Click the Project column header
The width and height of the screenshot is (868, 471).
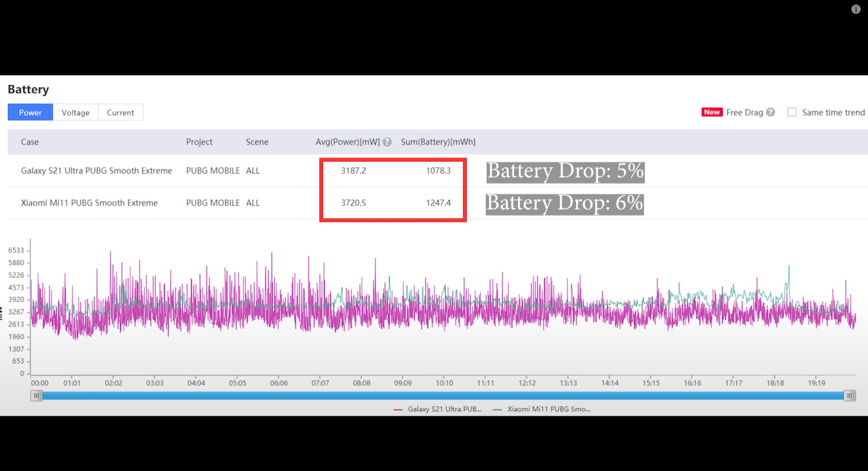coord(199,142)
